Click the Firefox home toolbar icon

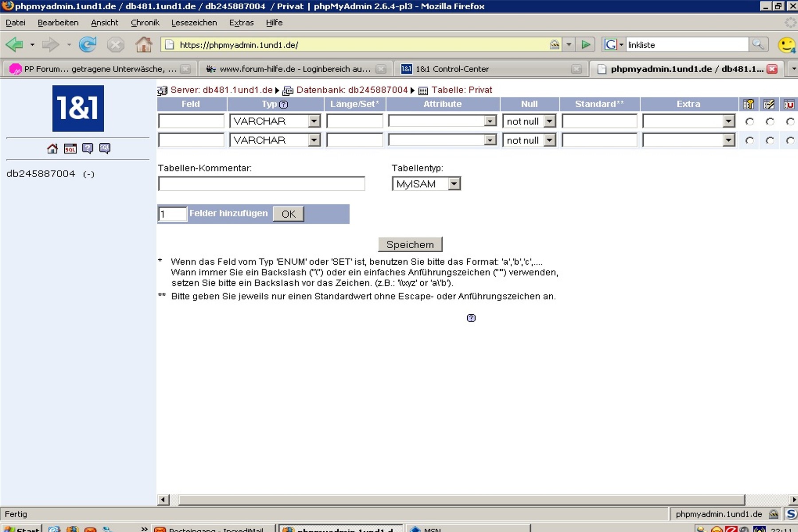pyautogui.click(x=144, y=45)
